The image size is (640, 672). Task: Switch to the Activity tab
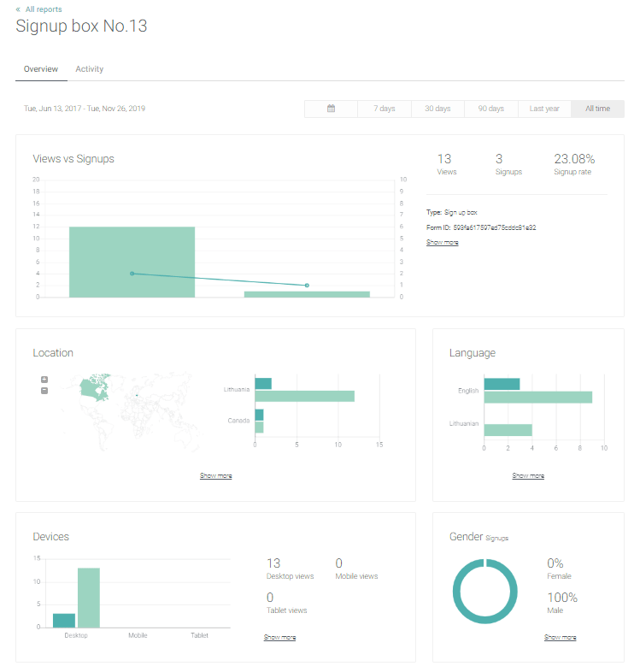[90, 69]
